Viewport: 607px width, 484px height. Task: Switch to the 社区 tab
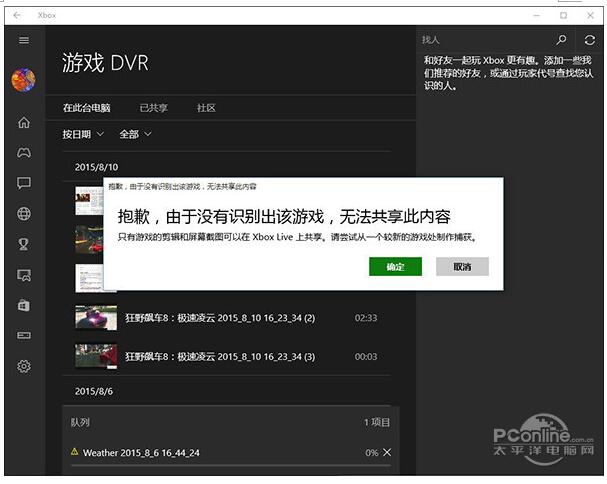coord(206,108)
